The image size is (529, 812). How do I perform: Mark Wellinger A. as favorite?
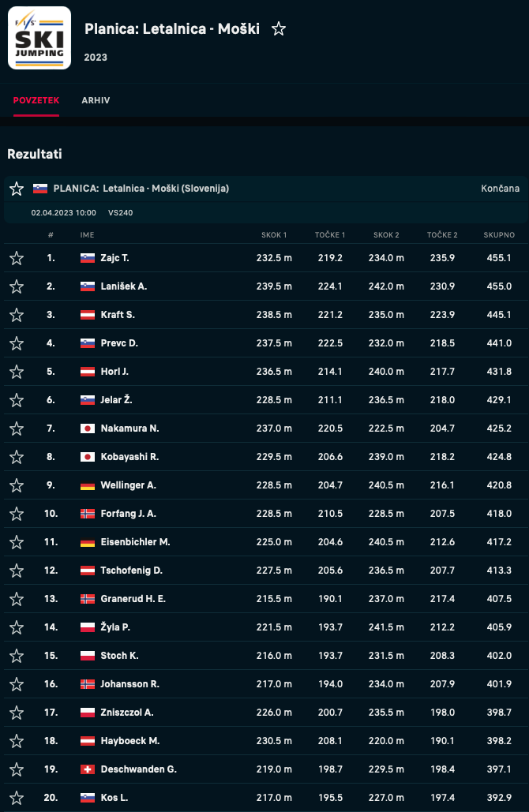pyautogui.click(x=17, y=486)
